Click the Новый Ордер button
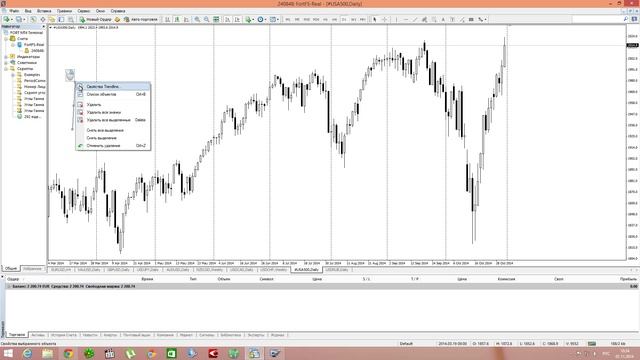Viewport: 640px width, 360px height. tap(96, 19)
